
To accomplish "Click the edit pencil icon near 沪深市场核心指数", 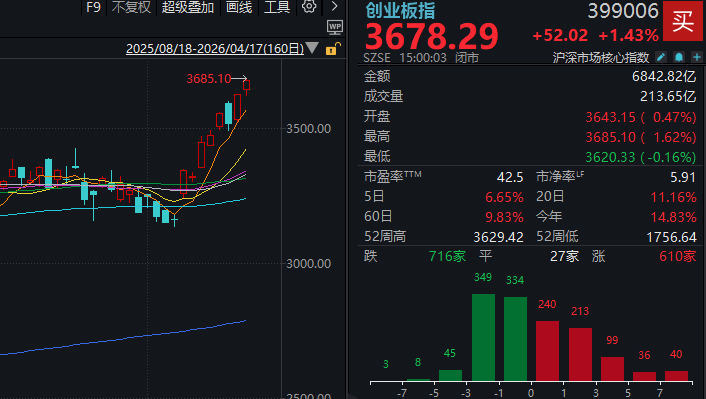I will point(661,57).
